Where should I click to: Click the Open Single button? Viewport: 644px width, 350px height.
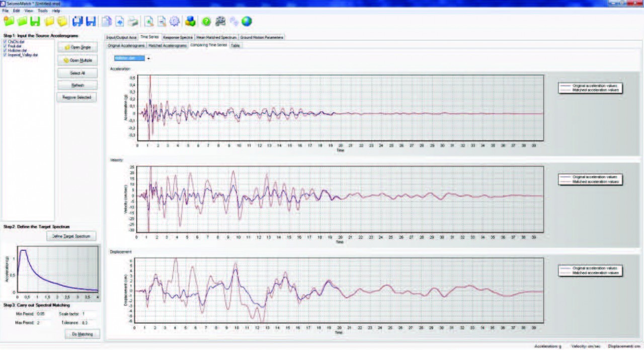coord(77,47)
